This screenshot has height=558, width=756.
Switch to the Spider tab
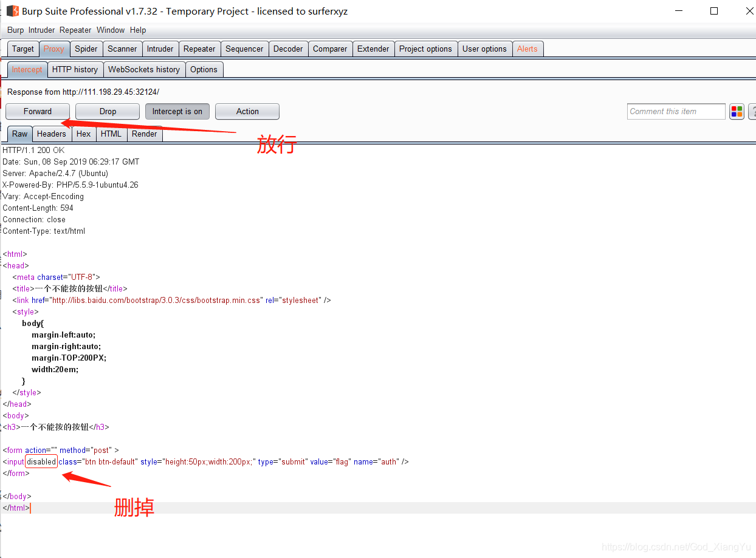coord(86,49)
